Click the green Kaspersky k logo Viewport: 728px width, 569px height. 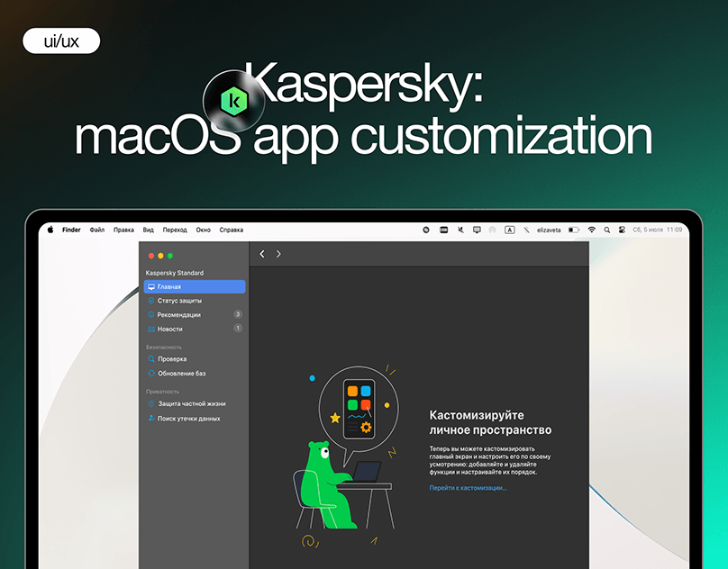click(234, 101)
